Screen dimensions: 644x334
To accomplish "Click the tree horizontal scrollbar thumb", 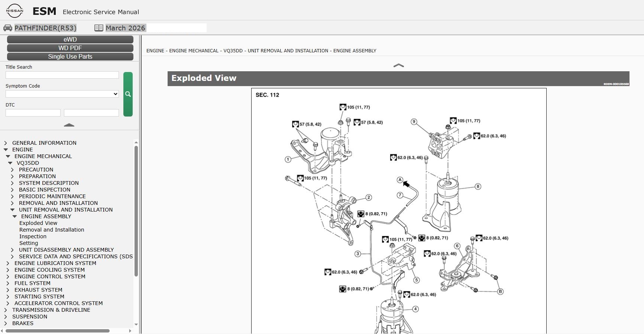I will pos(58,331).
